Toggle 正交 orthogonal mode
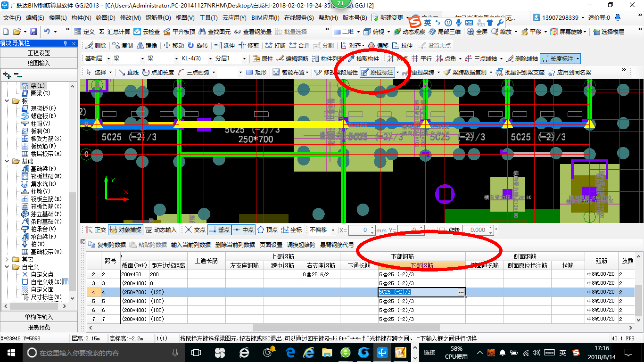Screen dimensions: 644x362 click(x=96, y=230)
